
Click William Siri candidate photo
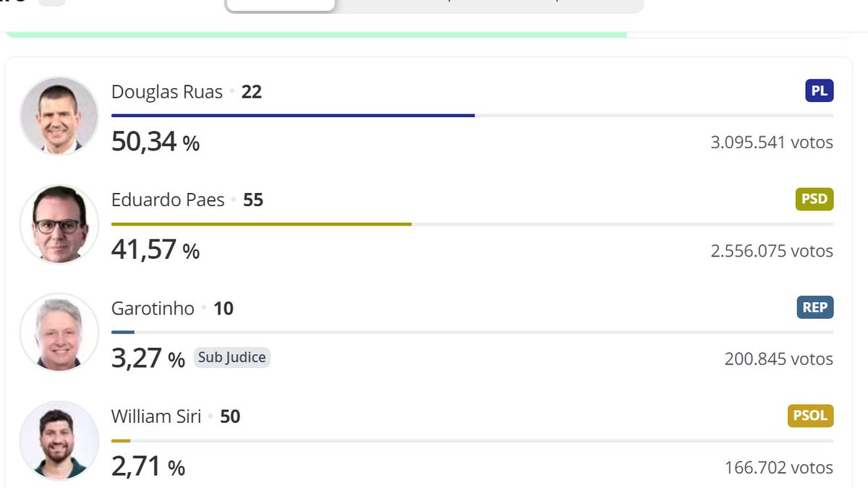pyautogui.click(x=59, y=440)
